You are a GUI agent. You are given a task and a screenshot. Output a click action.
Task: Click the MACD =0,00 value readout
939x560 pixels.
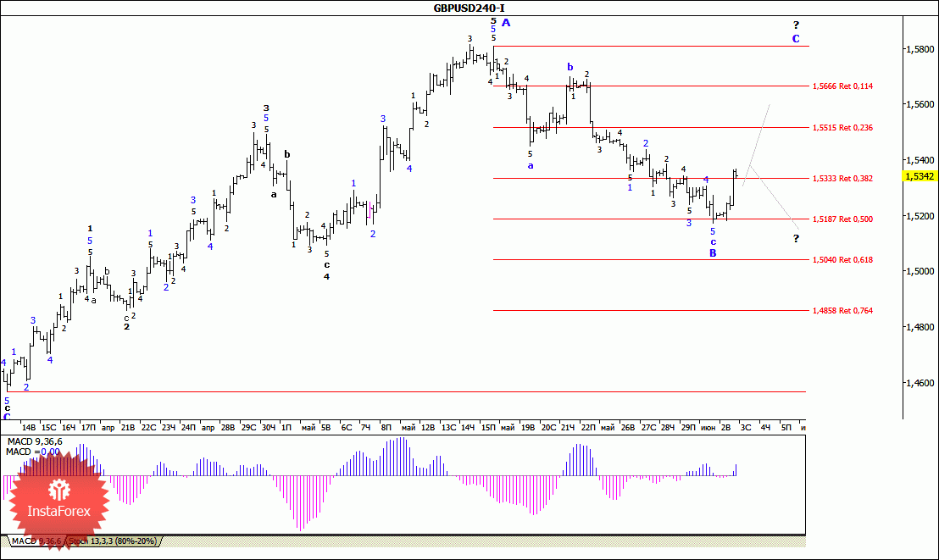[x=33, y=452]
